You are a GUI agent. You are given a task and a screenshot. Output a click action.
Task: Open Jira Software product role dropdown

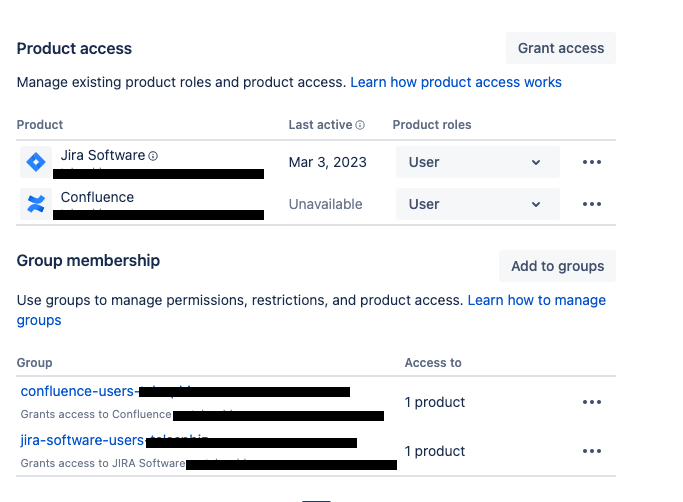click(x=478, y=162)
